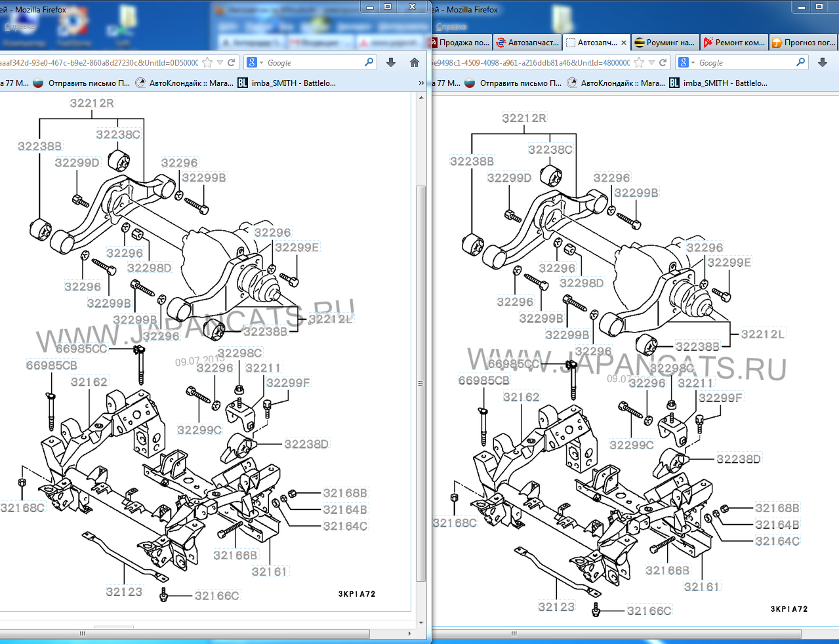
Task: Bookmark page with star in left window
Action: click(x=207, y=62)
